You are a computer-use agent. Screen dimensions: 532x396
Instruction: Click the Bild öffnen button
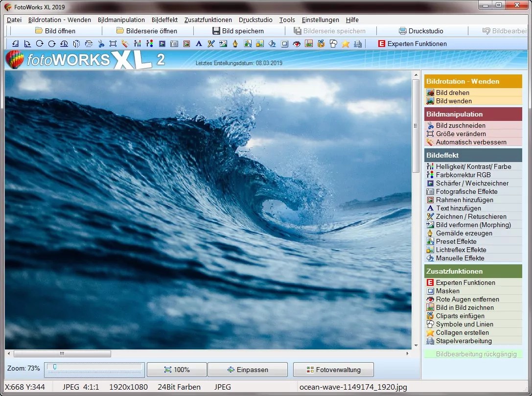55,31
